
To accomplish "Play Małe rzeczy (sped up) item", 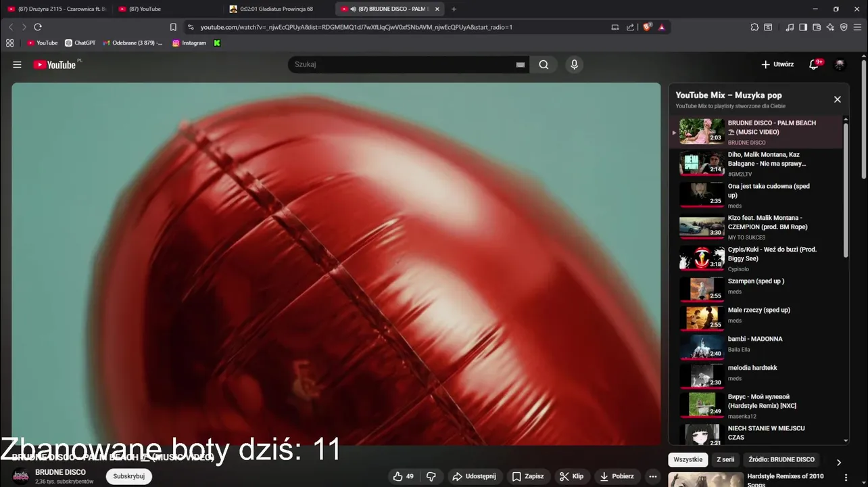I will click(757, 318).
